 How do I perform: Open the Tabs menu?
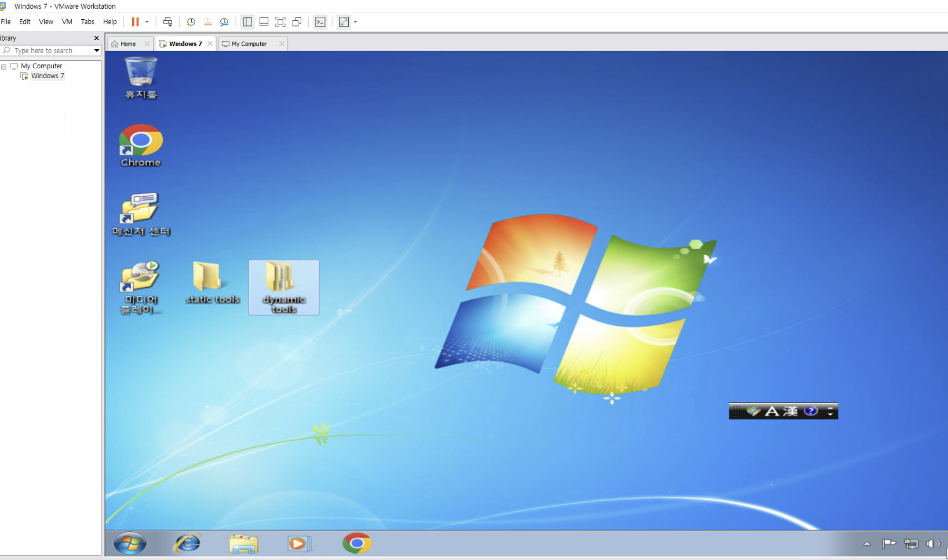(x=87, y=22)
